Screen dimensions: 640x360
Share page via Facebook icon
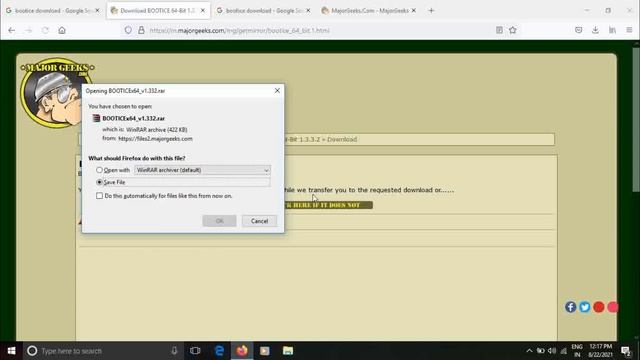[x=571, y=307]
